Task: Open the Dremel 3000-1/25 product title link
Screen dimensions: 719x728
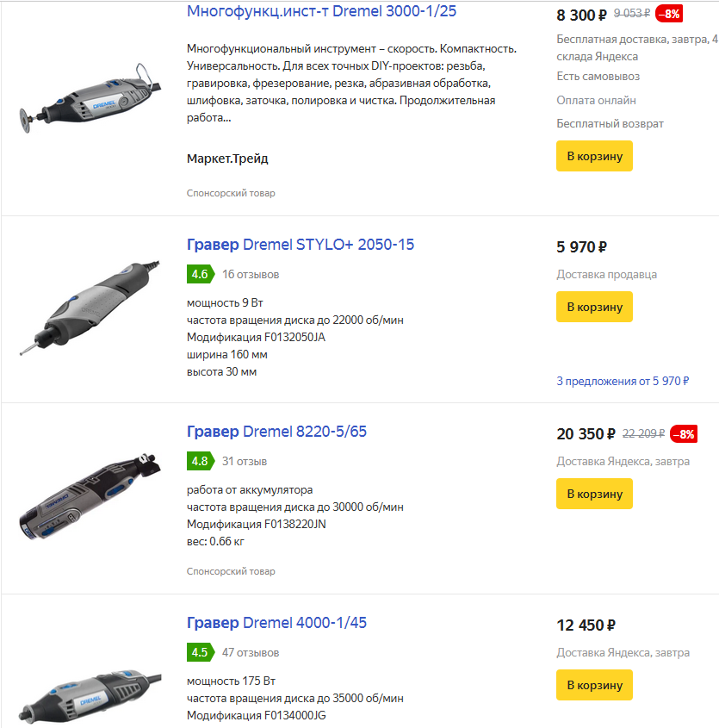Action: 321,11
